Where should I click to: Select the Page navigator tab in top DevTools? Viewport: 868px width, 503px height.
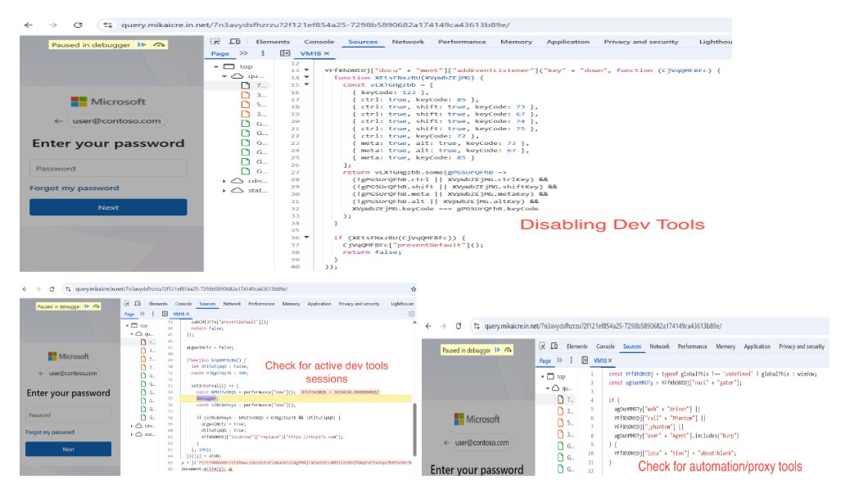[x=219, y=53]
